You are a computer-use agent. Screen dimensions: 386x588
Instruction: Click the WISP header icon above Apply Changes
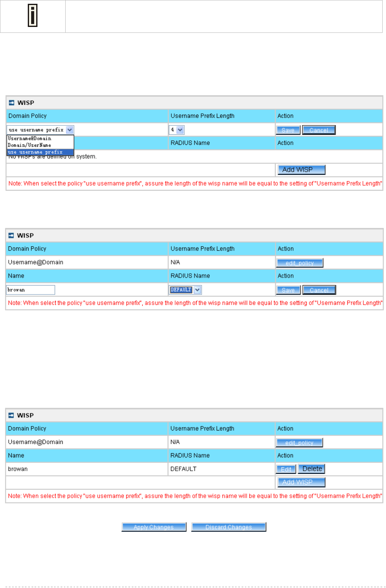point(11,415)
